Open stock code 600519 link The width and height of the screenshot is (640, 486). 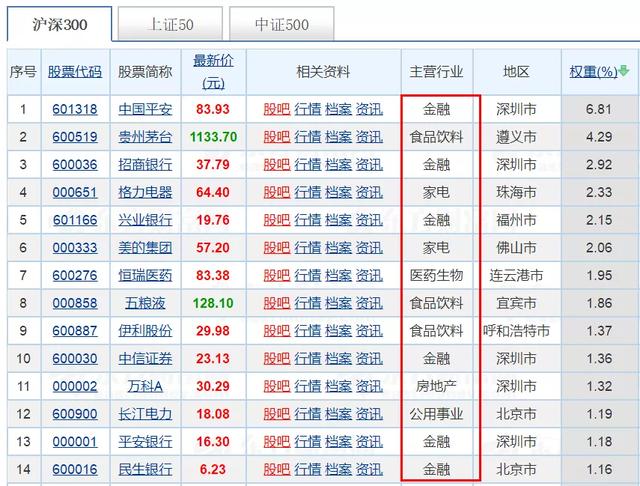[x=75, y=137]
